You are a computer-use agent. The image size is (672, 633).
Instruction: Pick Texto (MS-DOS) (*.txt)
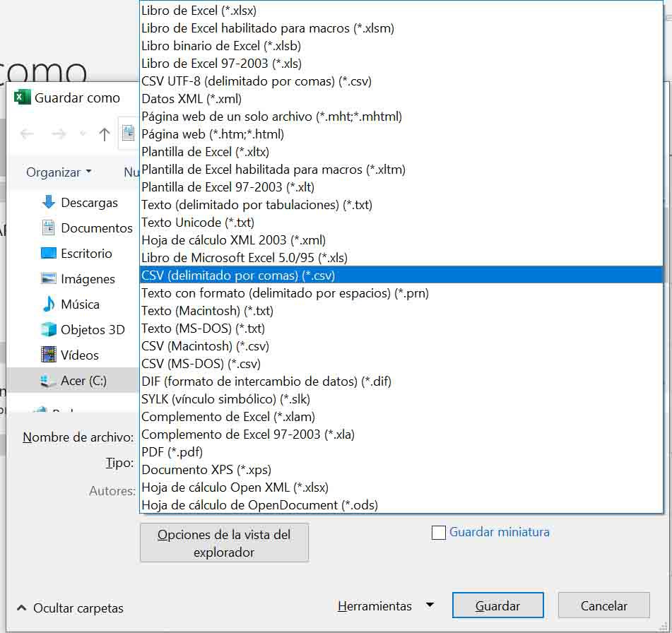pos(401,329)
